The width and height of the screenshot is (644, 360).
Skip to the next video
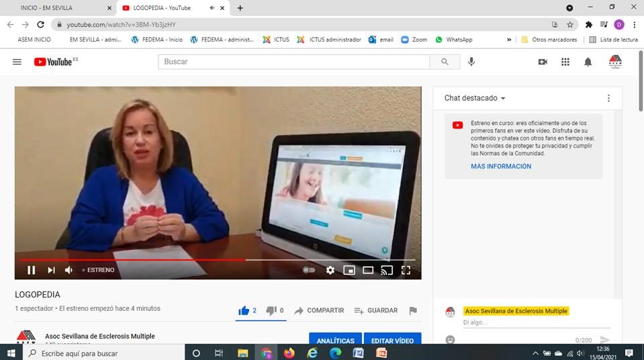(x=51, y=270)
